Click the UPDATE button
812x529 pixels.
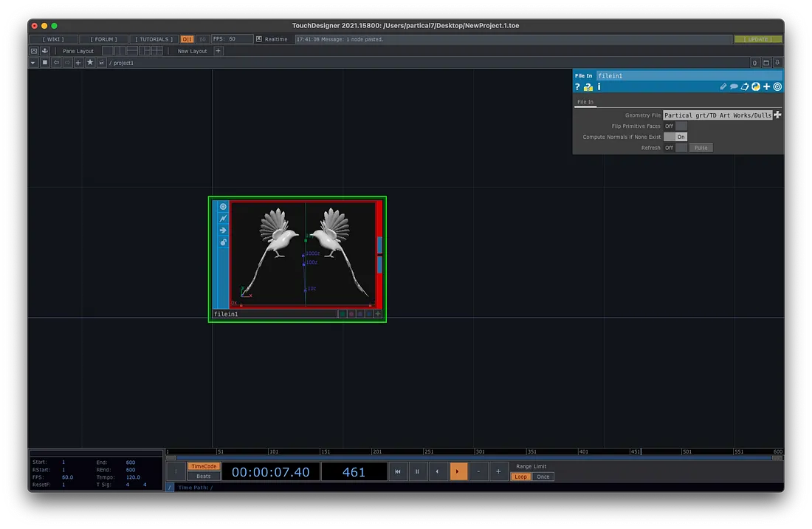coord(758,39)
